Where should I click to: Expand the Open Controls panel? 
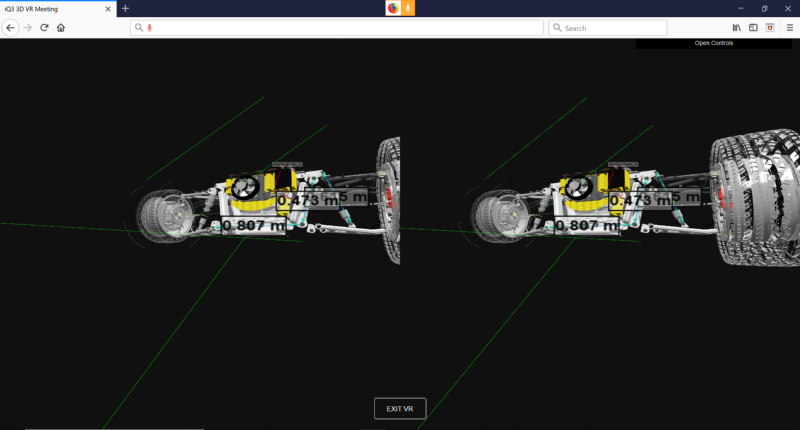(713, 43)
